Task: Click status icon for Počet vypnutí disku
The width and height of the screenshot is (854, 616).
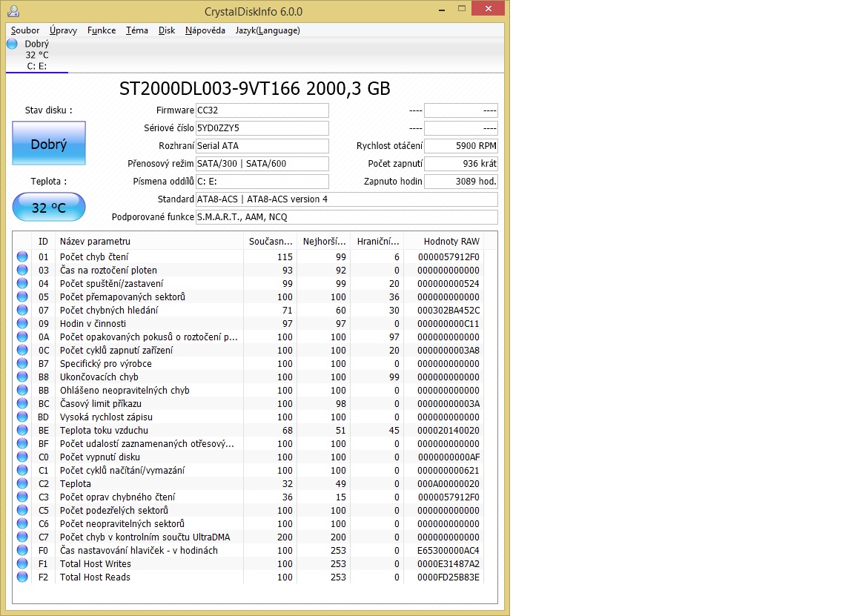Action: tap(22, 457)
